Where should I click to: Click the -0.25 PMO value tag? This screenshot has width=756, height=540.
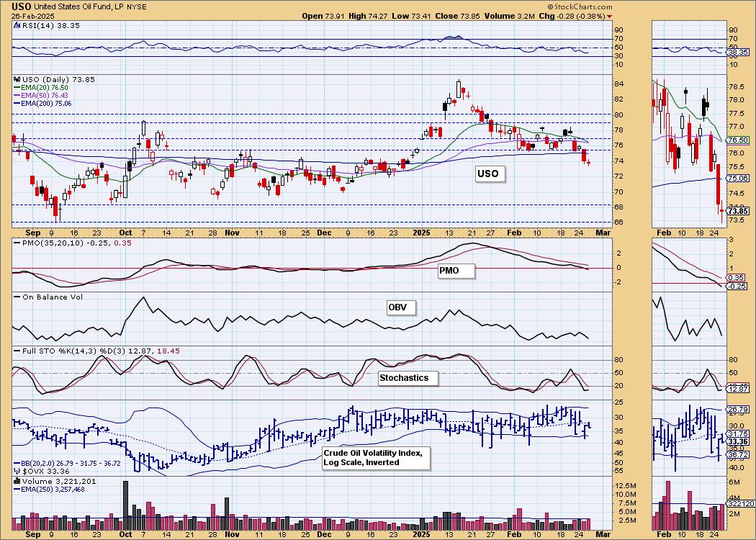738,286
